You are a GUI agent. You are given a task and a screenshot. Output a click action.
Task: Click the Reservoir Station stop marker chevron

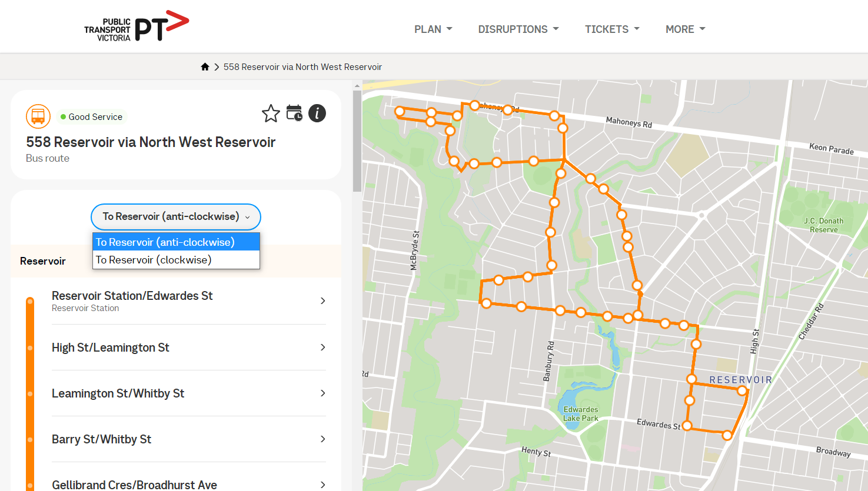pyautogui.click(x=322, y=301)
